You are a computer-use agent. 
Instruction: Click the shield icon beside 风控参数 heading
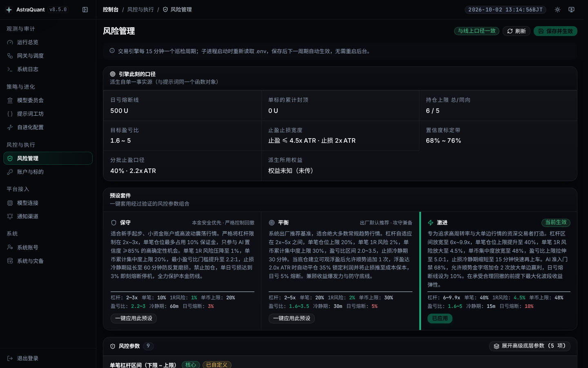pyautogui.click(x=113, y=346)
